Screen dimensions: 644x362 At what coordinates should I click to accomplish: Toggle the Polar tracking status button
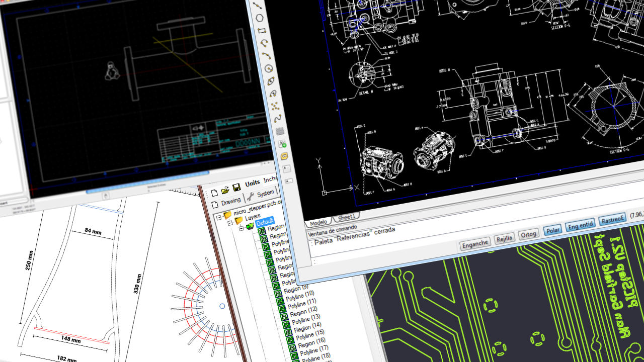pyautogui.click(x=552, y=231)
